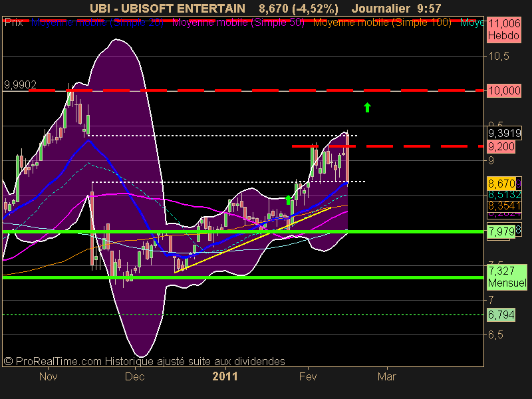Click the 6,5 price axis label
The height and width of the screenshot is (399, 532).
495,335
